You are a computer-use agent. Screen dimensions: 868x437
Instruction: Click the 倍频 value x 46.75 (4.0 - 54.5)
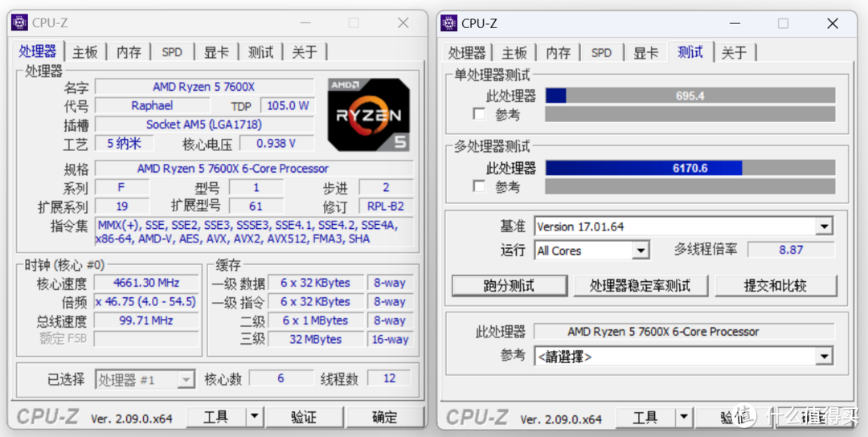coord(146,301)
